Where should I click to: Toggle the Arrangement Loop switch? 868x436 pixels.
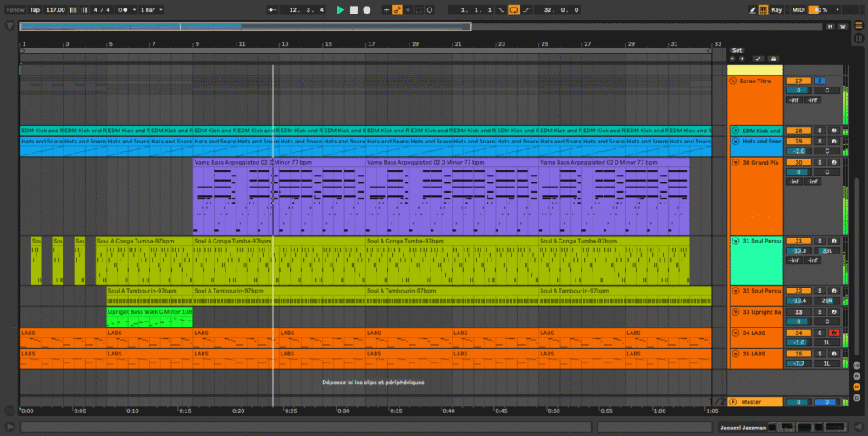(x=513, y=10)
